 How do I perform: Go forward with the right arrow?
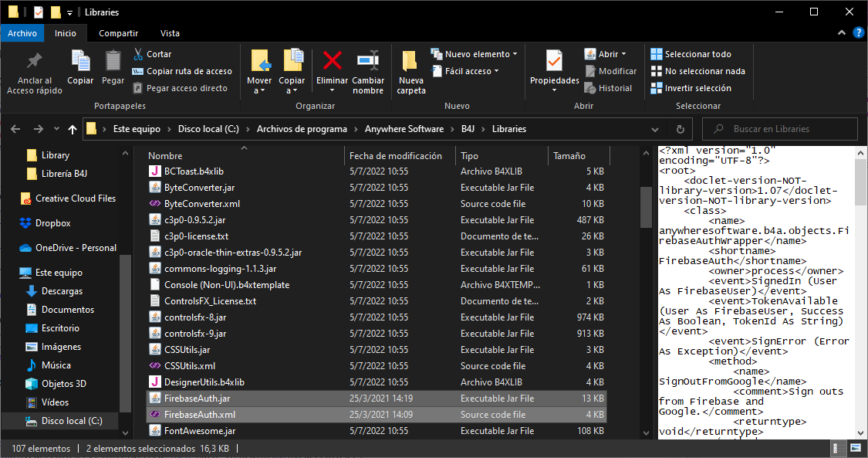(x=39, y=129)
